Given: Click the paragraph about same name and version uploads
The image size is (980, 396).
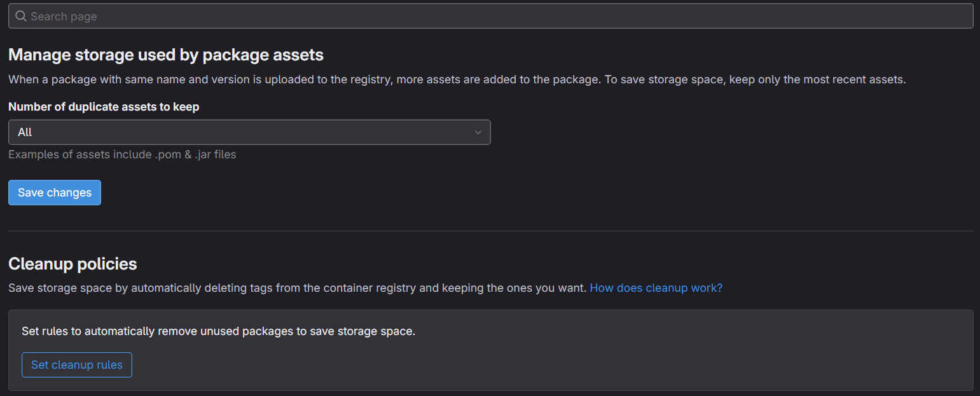Looking at the screenshot, I should pos(457,79).
